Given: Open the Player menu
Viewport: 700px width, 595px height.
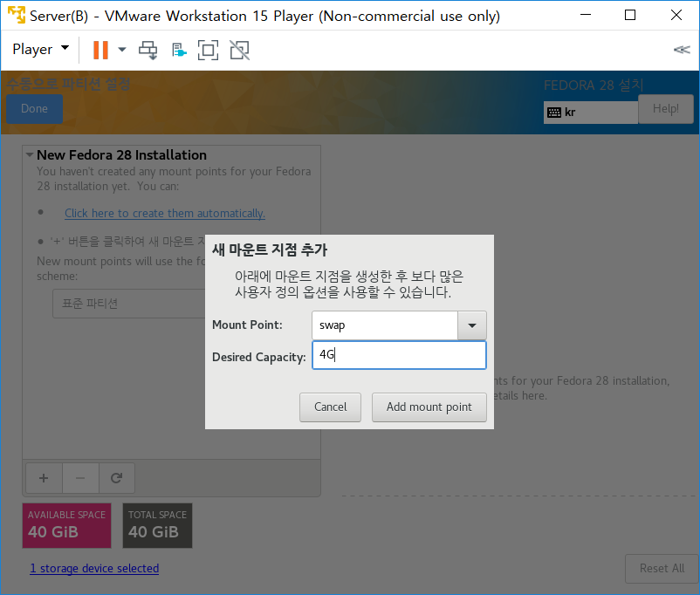Looking at the screenshot, I should [x=40, y=49].
